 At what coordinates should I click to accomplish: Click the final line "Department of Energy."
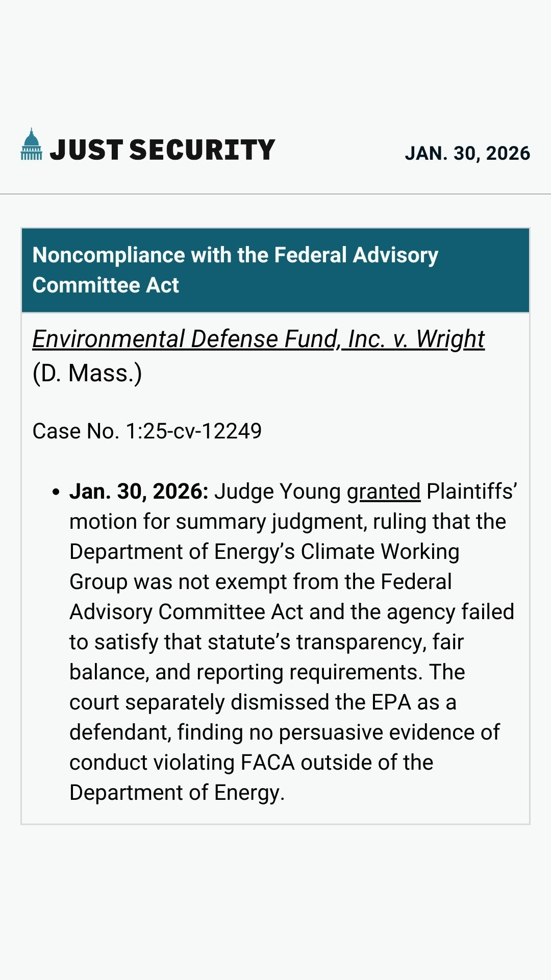[x=177, y=793]
